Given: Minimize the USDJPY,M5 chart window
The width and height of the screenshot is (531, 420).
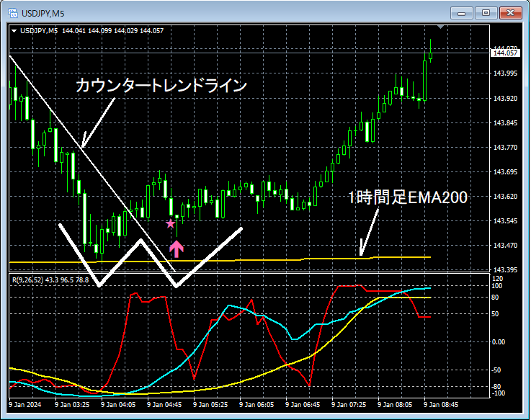Looking at the screenshot, I should point(461,13).
